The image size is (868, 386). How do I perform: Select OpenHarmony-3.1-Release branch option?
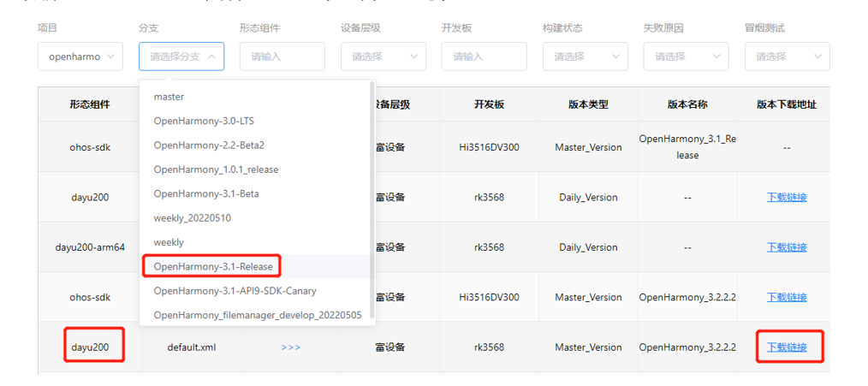254,266
